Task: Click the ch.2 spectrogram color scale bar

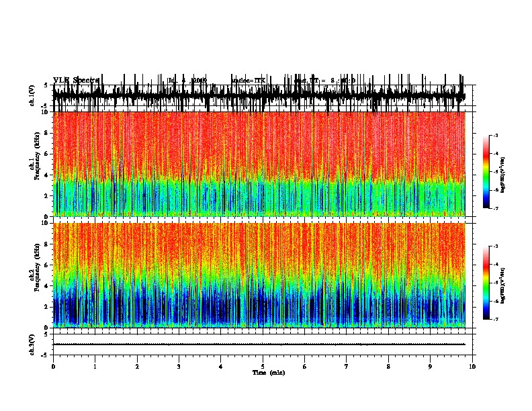Action: coord(486,283)
